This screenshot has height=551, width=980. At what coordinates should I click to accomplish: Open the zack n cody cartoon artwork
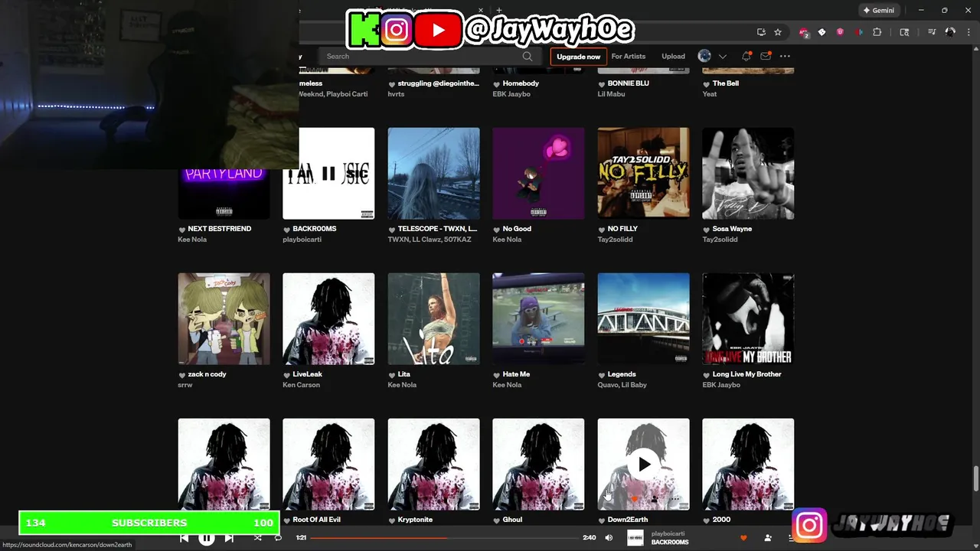pos(224,318)
